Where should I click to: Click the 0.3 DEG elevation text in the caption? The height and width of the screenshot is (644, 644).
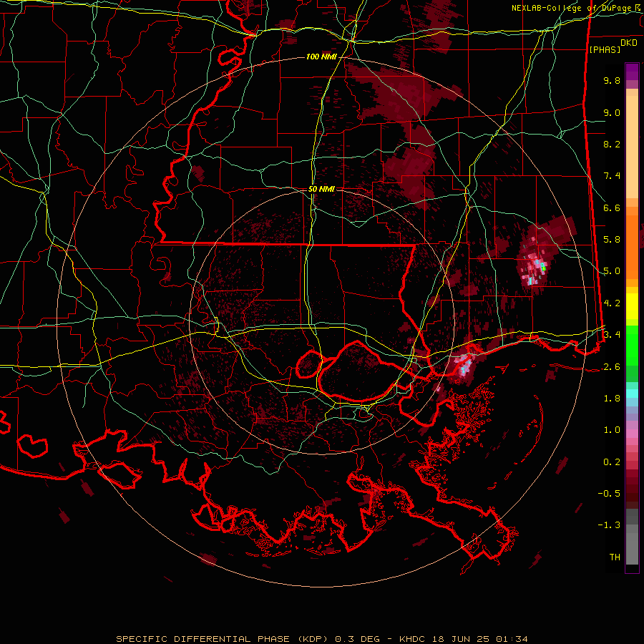(x=356, y=639)
